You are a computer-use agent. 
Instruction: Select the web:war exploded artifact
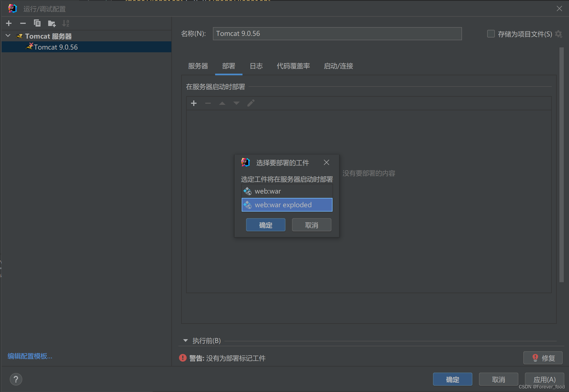point(287,205)
